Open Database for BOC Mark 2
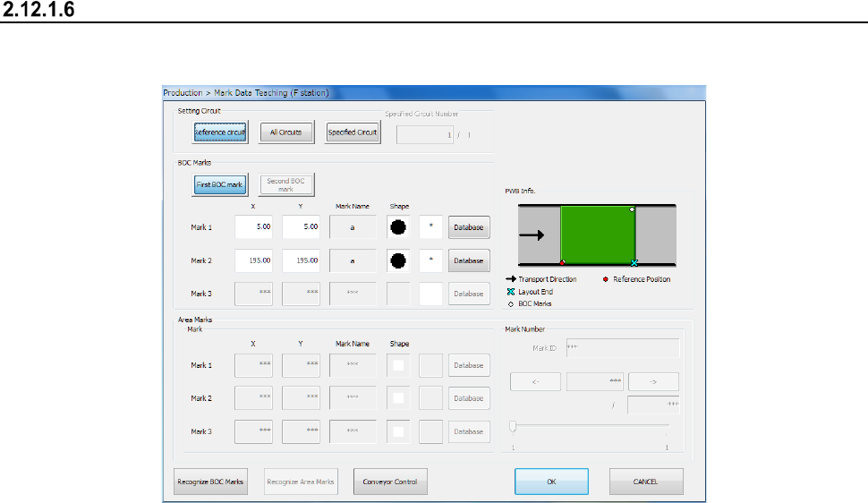This screenshot has height=503, width=868. click(x=469, y=260)
